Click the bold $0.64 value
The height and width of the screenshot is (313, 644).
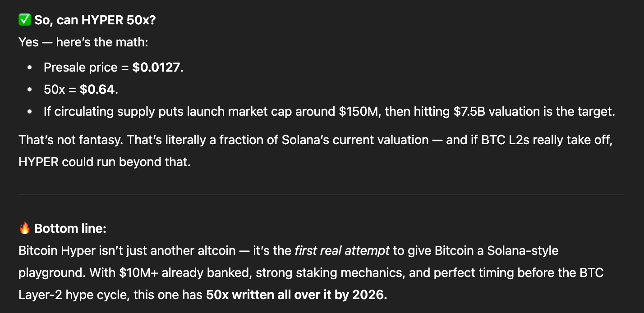point(97,89)
